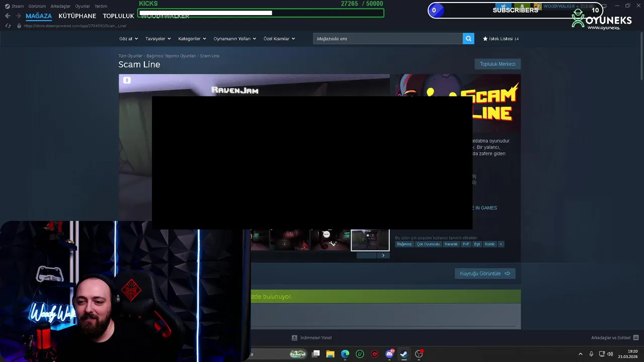
Task: Select the thumbnail with white speech bubble
Action: pos(330,240)
